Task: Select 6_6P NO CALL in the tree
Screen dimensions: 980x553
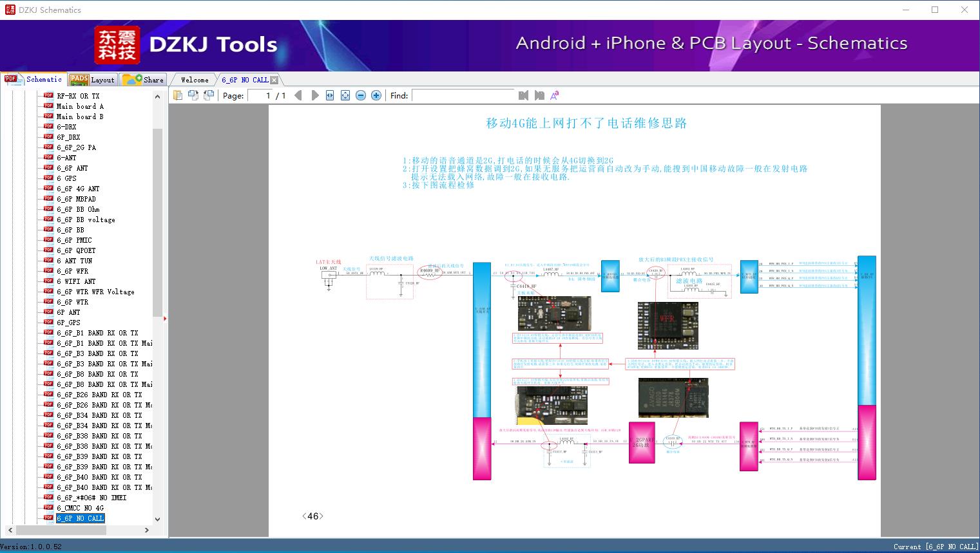Action: click(80, 518)
